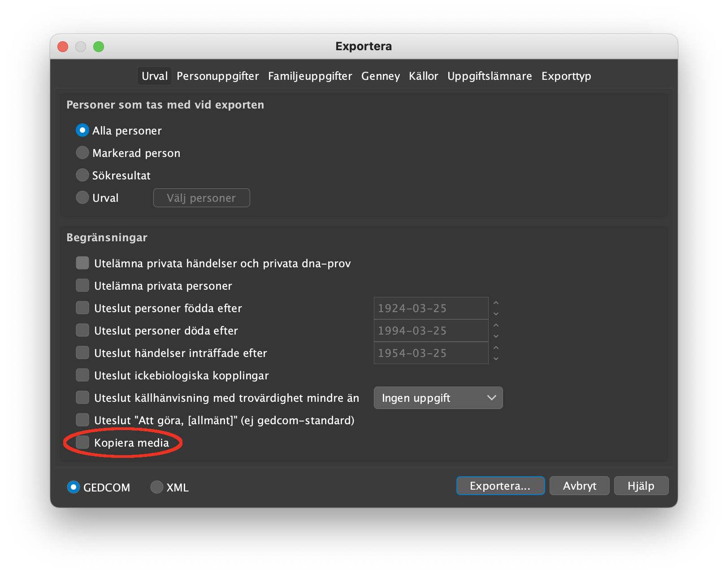The image size is (728, 574).
Task: Toggle Uteslut personer födda efter checkbox
Action: (82, 308)
